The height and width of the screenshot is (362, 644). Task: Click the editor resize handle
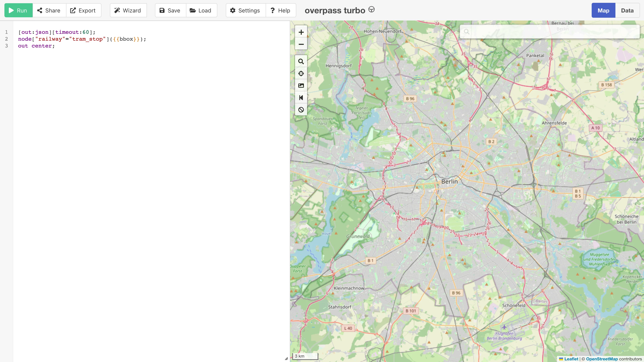[286, 359]
